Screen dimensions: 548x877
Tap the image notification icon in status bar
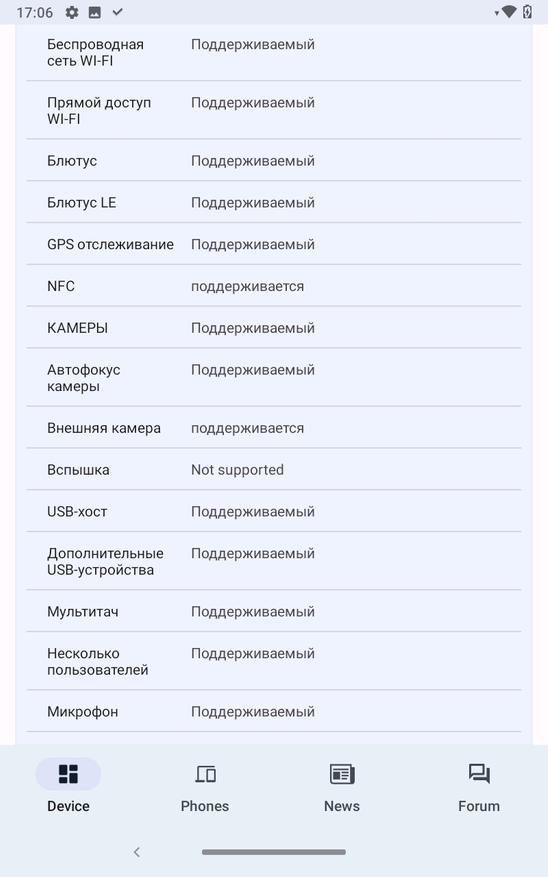(95, 12)
